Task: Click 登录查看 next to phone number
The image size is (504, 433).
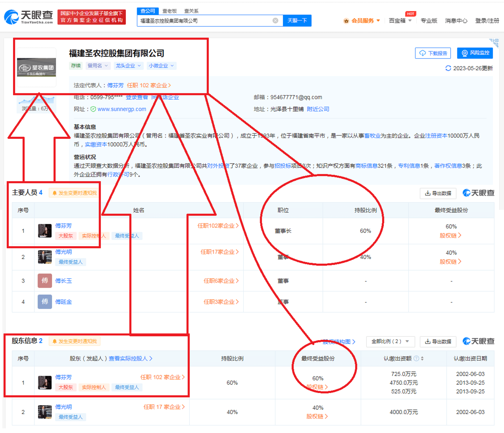Action: click(137, 97)
